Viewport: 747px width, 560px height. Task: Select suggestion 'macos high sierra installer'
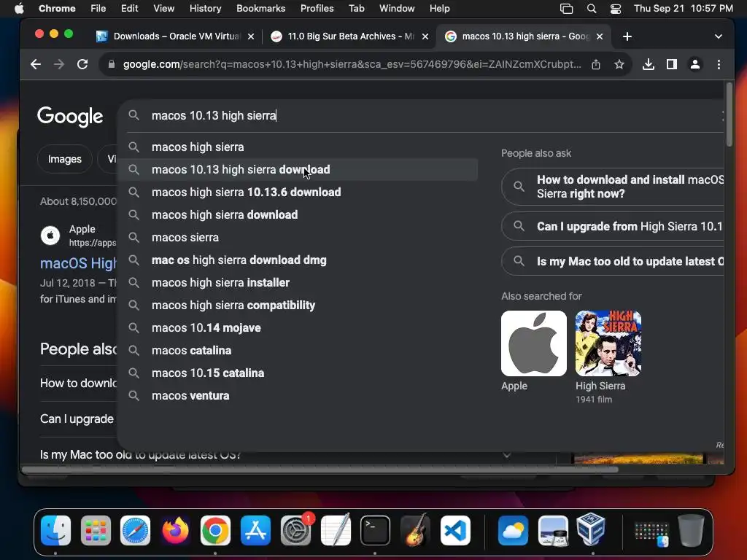[298, 283]
